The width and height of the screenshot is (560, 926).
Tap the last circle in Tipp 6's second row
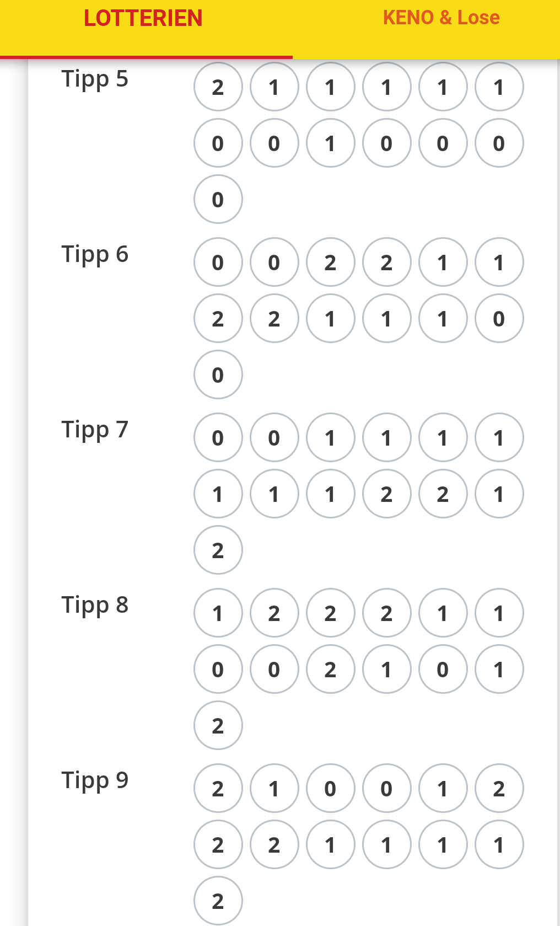coord(499,319)
